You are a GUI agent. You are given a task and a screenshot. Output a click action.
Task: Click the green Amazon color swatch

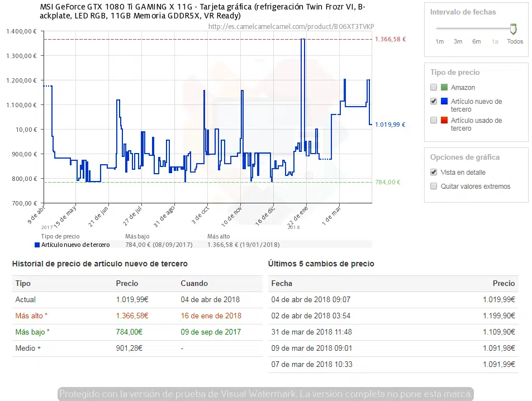pyautogui.click(x=444, y=88)
